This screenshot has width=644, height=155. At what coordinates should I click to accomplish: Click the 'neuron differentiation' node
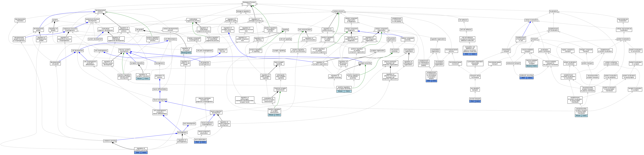[160, 89]
